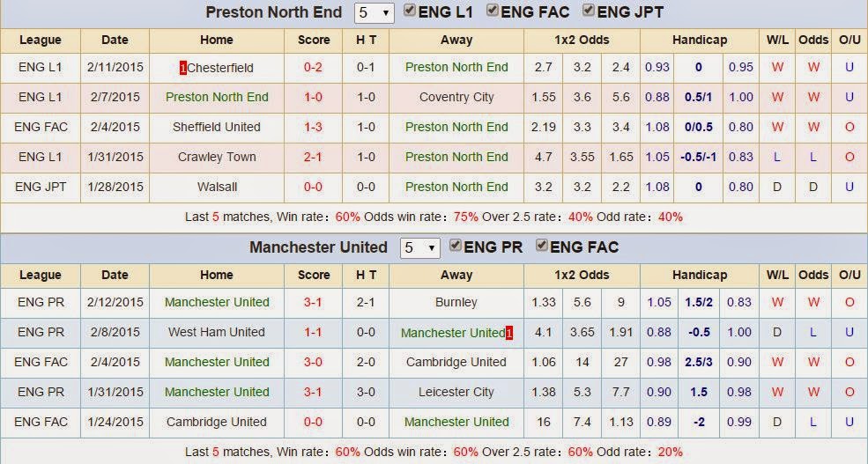Image resolution: width=868 pixels, height=464 pixels.
Task: Toggle Manchester United's ENG FAC checkbox
Action: pyautogui.click(x=541, y=246)
